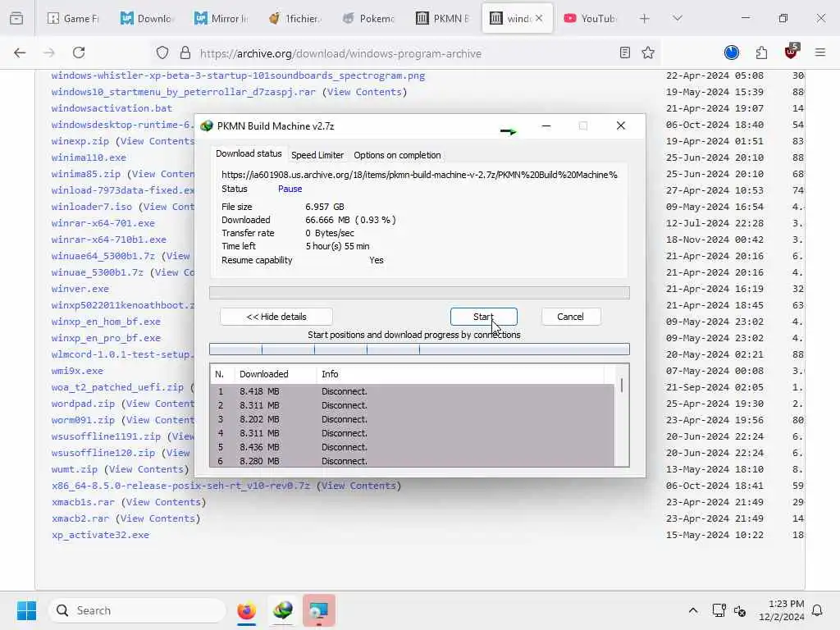Bookmark this page with the star
Viewport: 840px width, 630px height.
point(648,52)
